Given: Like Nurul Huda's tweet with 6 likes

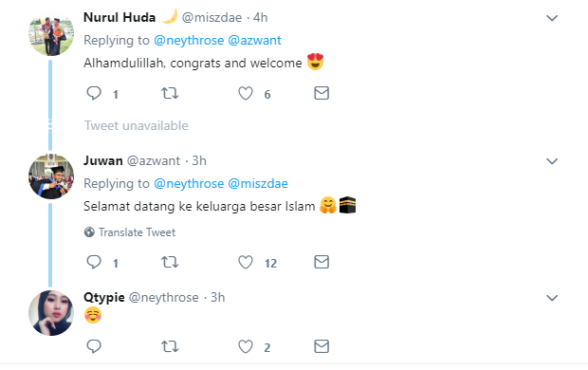Looking at the screenshot, I should [246, 93].
